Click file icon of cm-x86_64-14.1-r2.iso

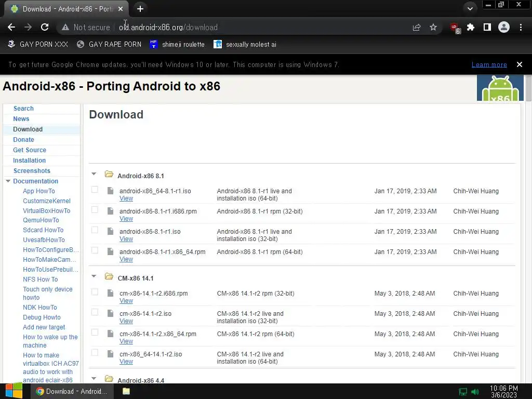110,354
